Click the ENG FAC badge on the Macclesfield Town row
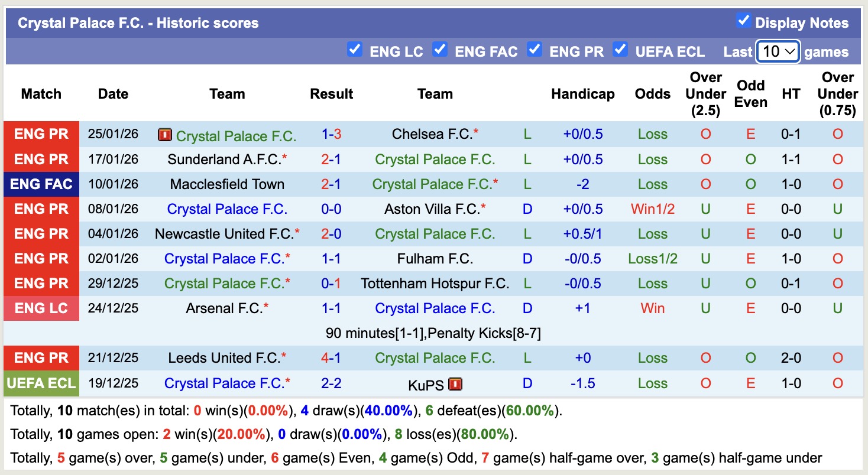Image resolution: width=868 pixels, height=475 pixels. 41,184
